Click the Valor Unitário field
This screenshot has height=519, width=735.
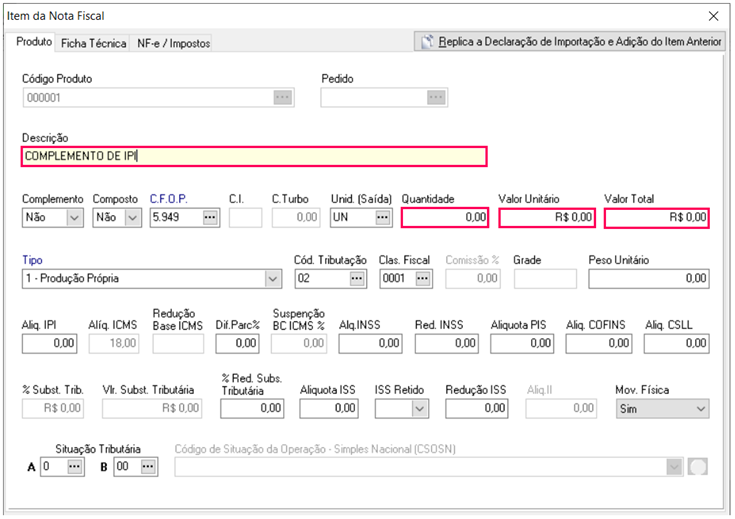tap(548, 217)
